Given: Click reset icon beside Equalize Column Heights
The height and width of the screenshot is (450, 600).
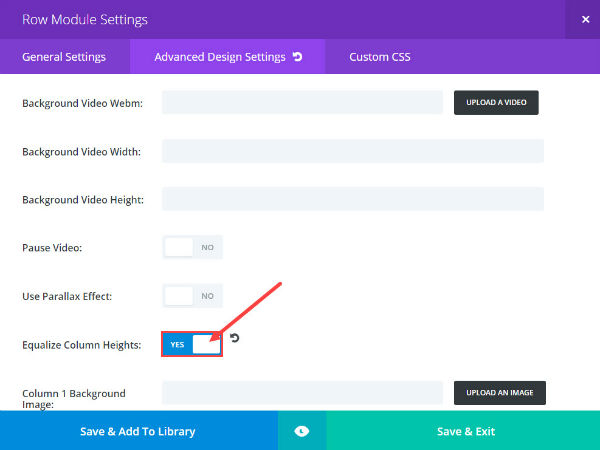Looking at the screenshot, I should click(234, 338).
